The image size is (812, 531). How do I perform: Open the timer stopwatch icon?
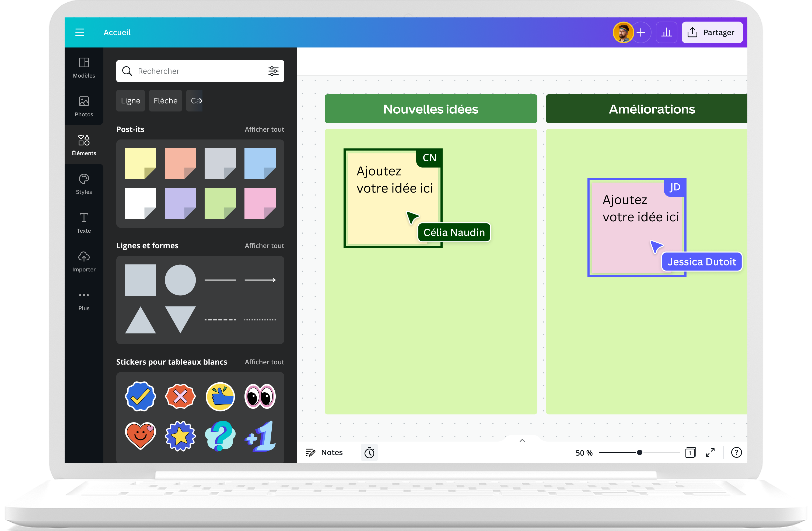click(x=369, y=453)
